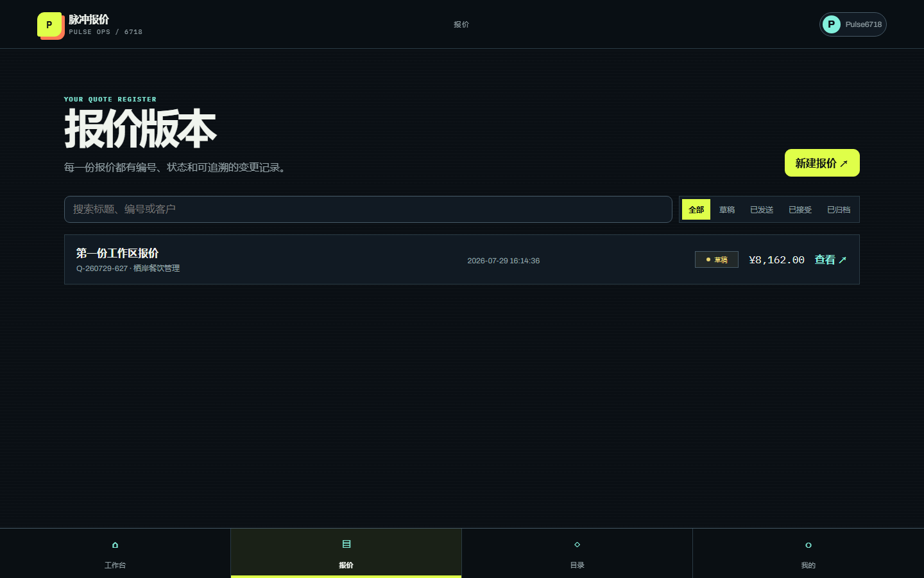Click the 报价版本 page heading

(141, 129)
